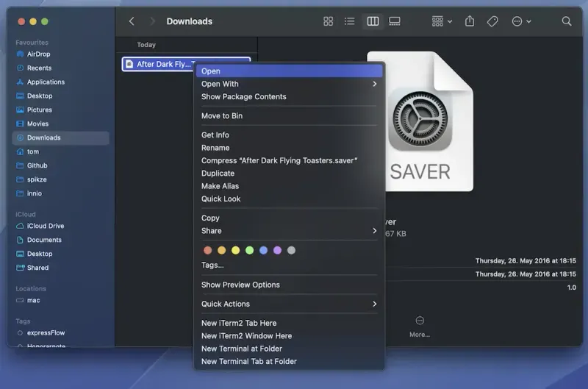Screen dimensions: 588x389
Task: Select Desktop under iCloud
Action: click(61, 254)
